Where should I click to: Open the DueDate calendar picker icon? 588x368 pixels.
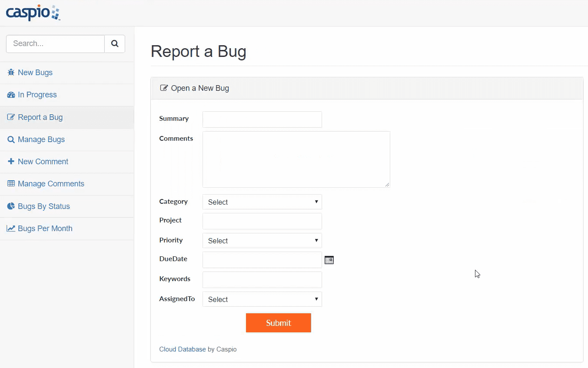(329, 260)
